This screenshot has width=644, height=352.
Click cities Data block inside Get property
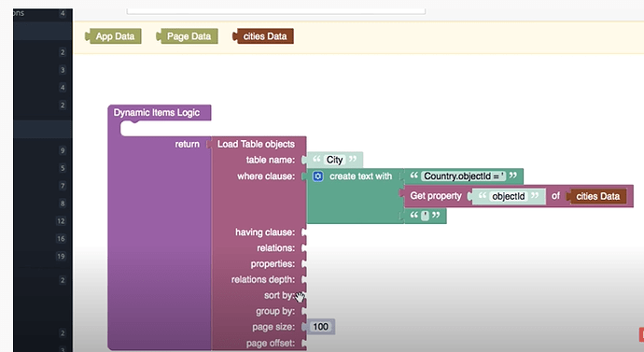coord(597,196)
